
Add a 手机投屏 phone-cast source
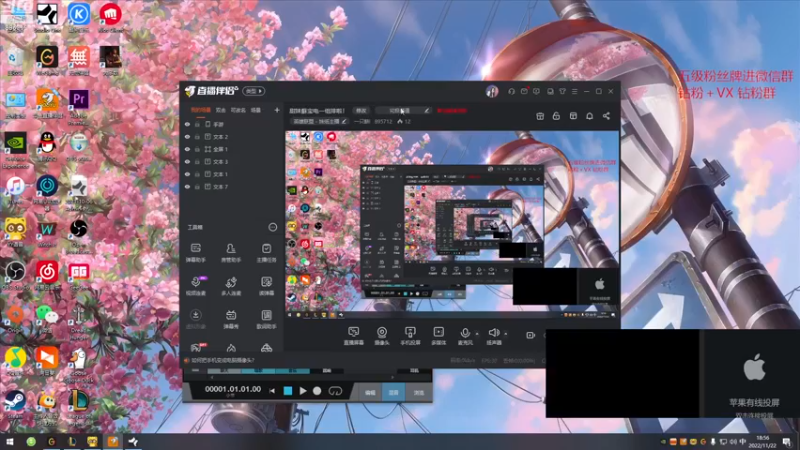410,336
